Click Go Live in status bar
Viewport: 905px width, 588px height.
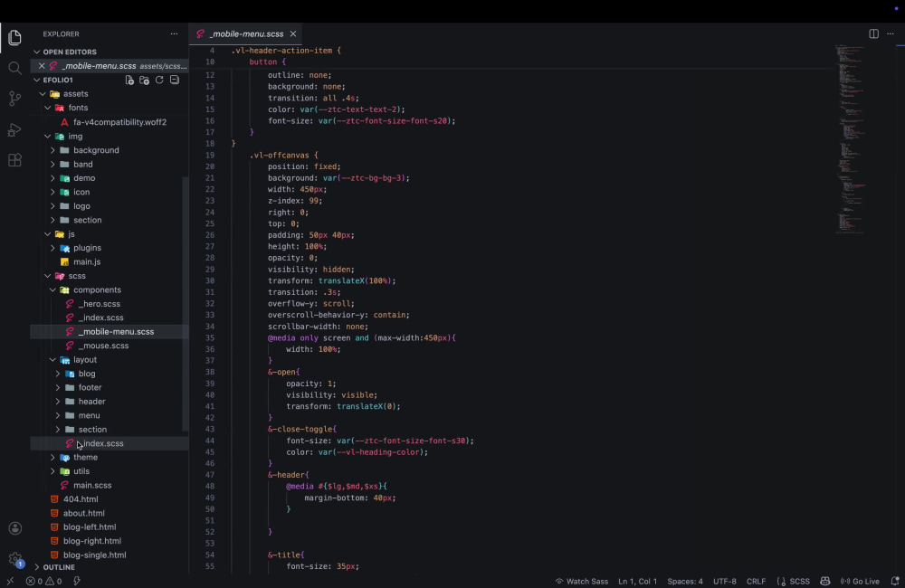(860, 581)
